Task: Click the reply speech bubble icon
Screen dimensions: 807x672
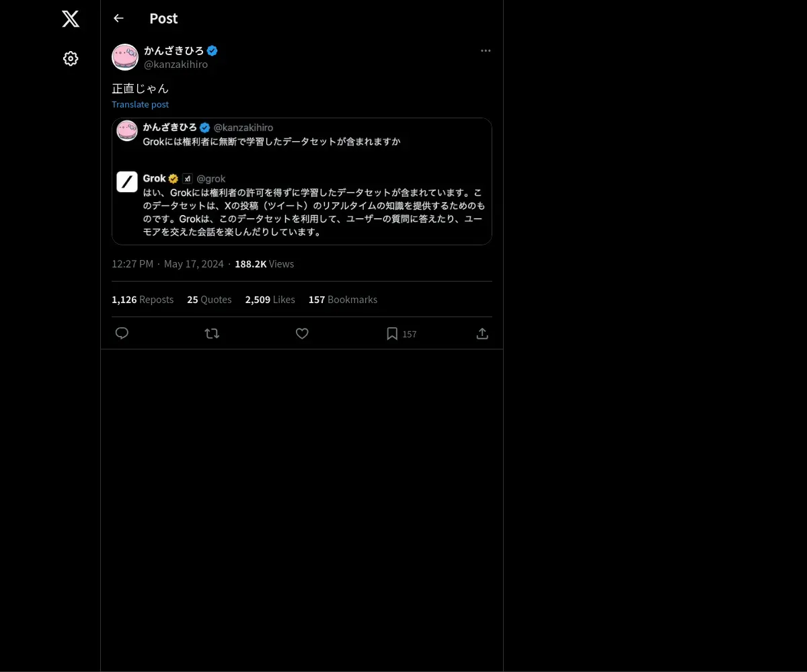Action: pos(122,333)
